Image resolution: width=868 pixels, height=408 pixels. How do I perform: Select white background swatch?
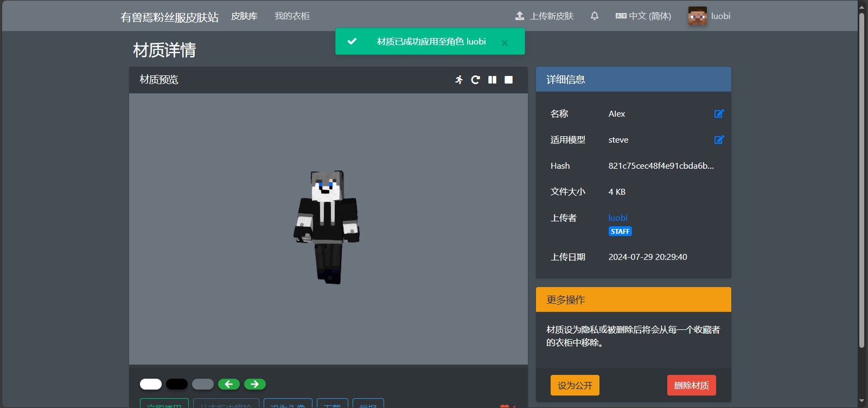point(151,384)
